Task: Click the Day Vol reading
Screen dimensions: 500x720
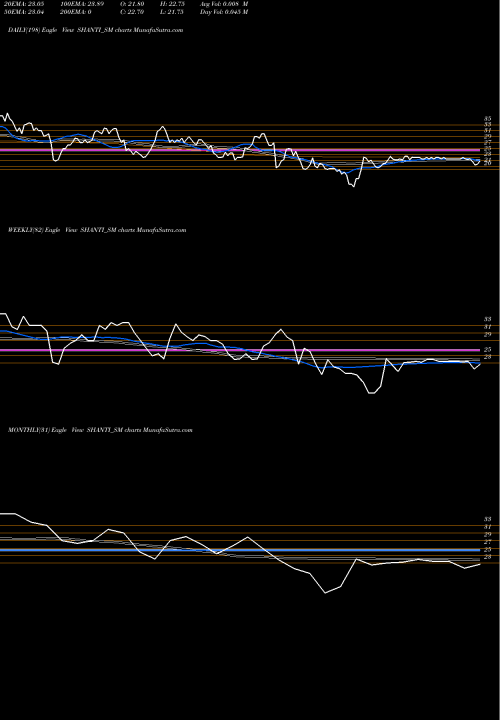Action: coord(224,12)
